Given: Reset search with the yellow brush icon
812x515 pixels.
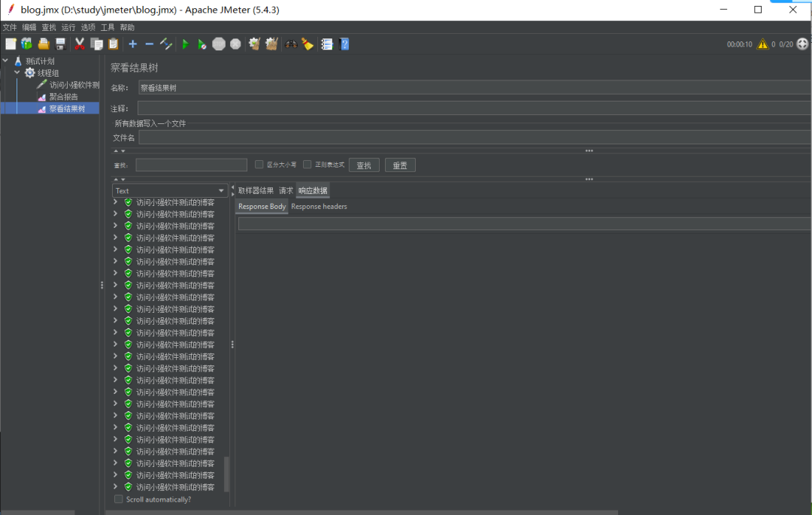Looking at the screenshot, I should point(308,44).
